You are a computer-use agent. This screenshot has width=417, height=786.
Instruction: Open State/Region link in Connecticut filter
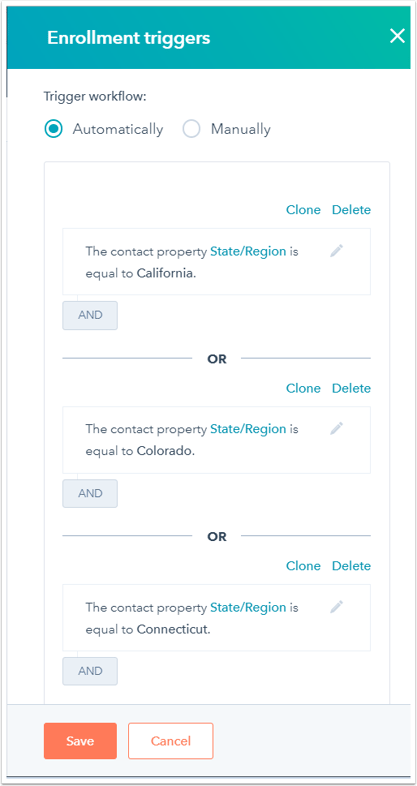point(248,608)
